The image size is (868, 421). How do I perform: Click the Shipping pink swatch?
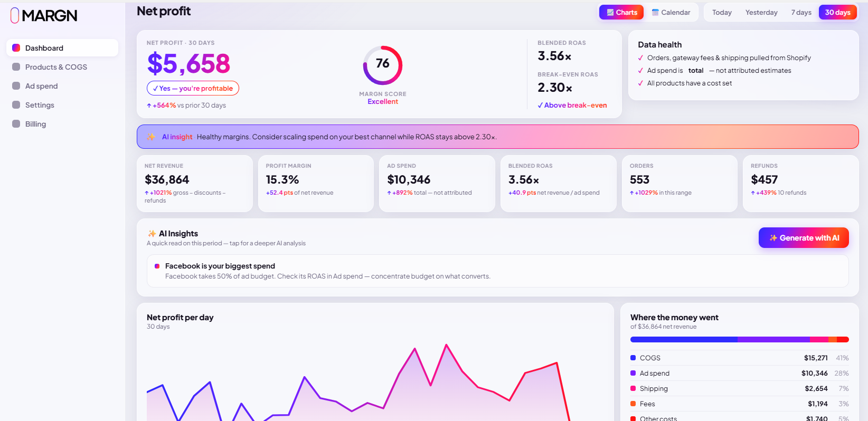point(633,388)
